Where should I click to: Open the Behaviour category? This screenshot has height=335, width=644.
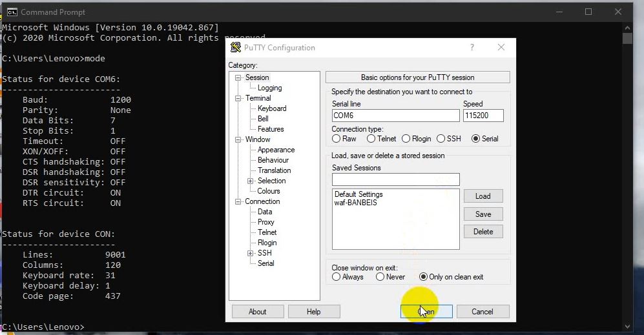(273, 160)
